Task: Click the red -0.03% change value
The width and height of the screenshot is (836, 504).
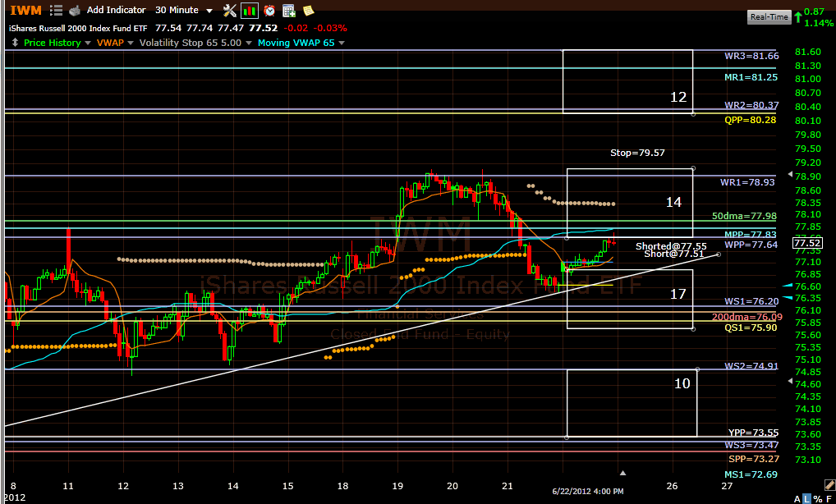Action: (x=330, y=28)
